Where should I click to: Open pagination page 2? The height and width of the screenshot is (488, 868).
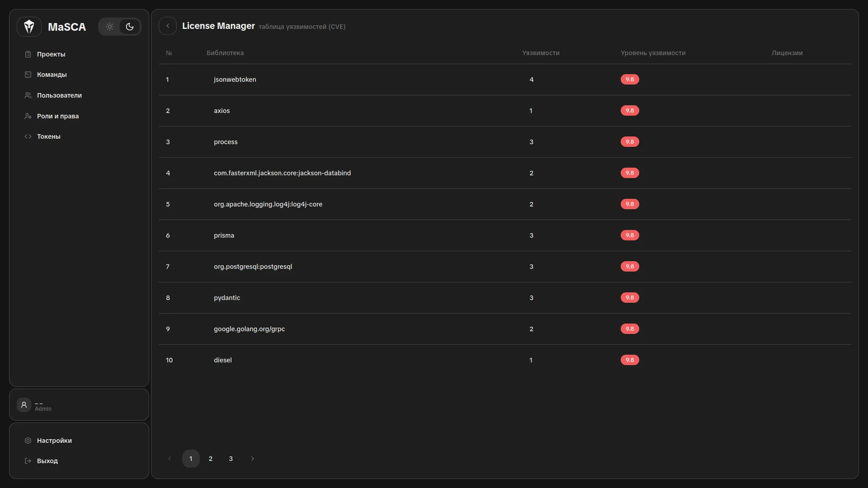point(211,459)
